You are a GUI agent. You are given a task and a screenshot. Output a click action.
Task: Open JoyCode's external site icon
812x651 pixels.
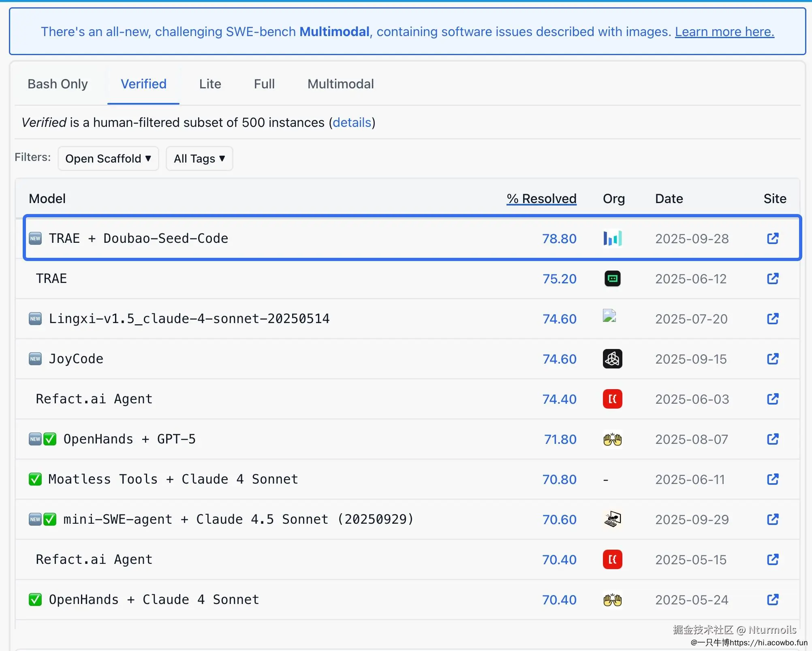point(773,359)
